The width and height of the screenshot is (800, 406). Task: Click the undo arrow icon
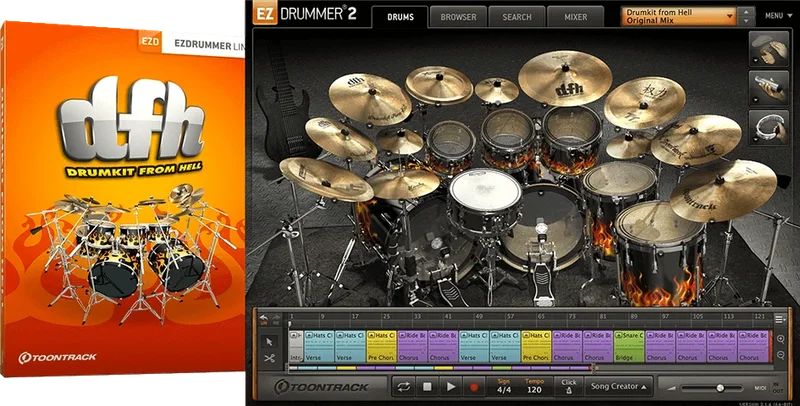pyautogui.click(x=264, y=319)
